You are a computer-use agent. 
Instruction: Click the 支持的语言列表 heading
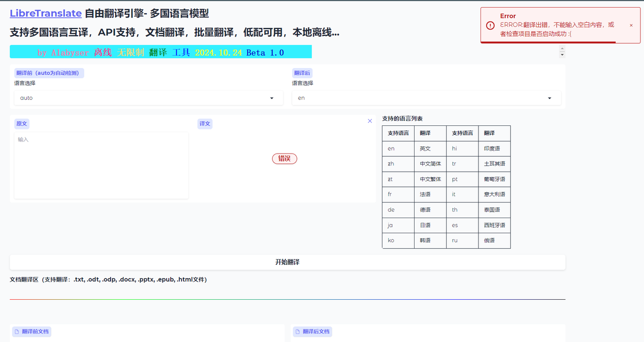click(403, 119)
